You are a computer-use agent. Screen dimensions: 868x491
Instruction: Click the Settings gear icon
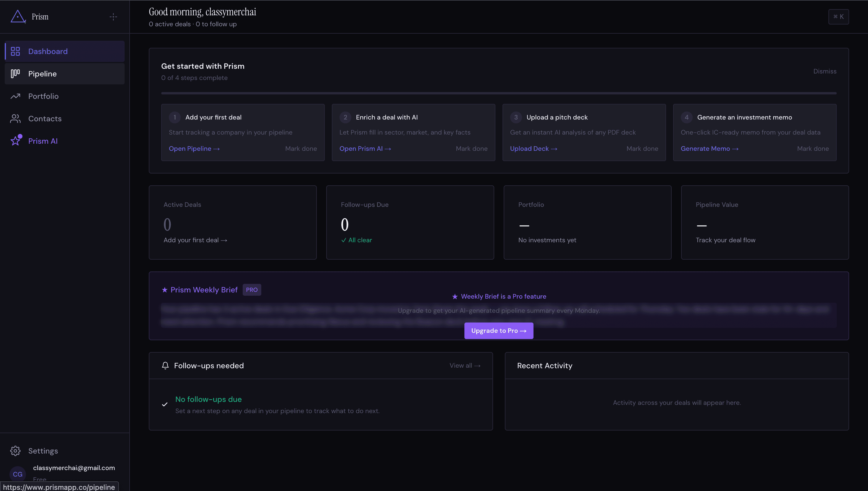pos(15,451)
